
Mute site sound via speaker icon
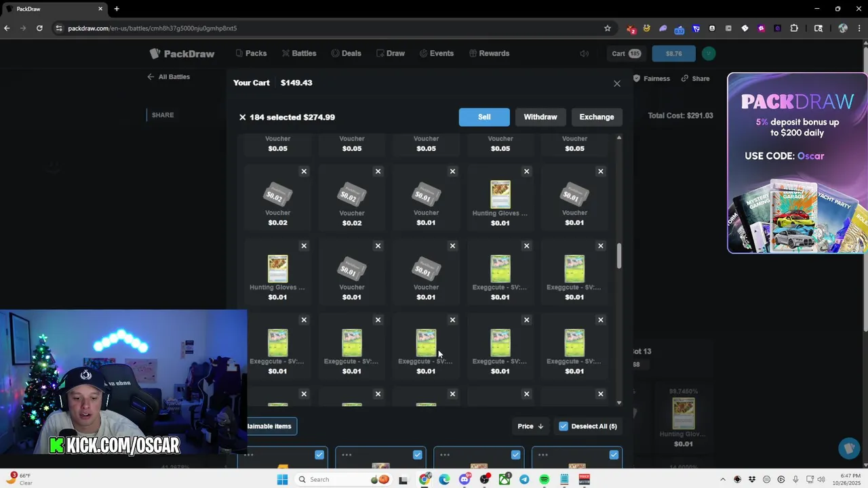(584, 54)
